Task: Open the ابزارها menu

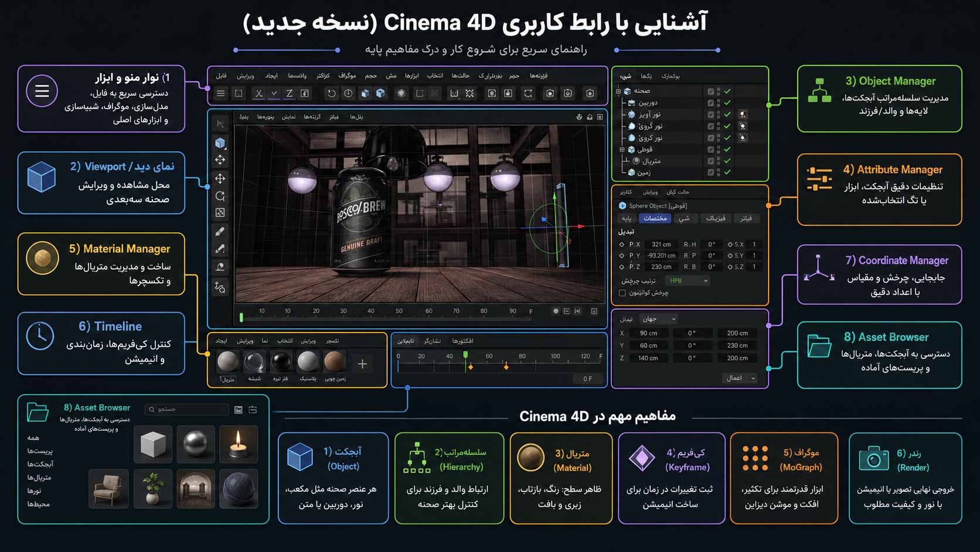Action: 411,76
